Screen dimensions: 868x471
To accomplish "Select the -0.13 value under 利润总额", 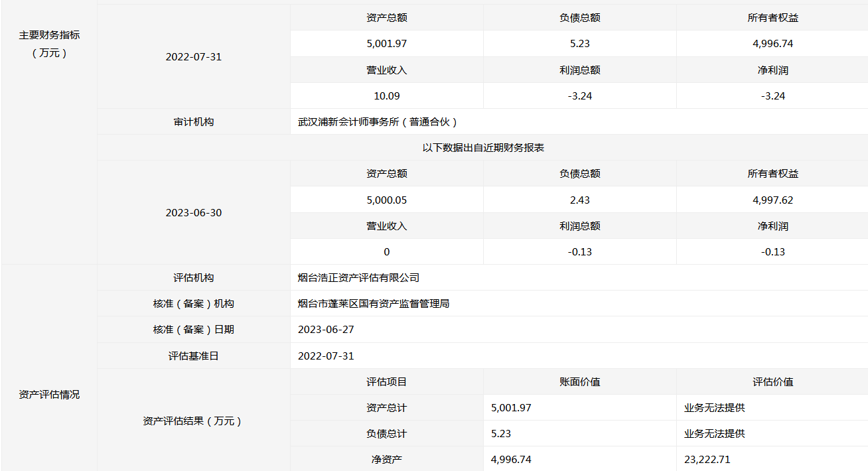I will 579,252.
